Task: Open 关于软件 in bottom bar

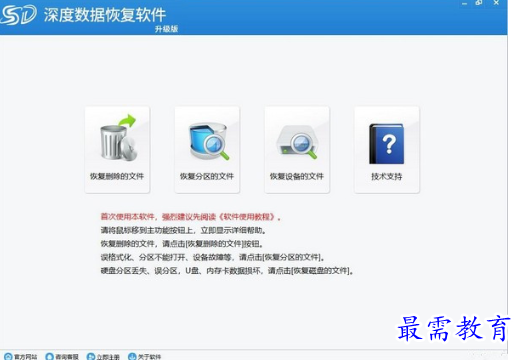Action: point(145,356)
